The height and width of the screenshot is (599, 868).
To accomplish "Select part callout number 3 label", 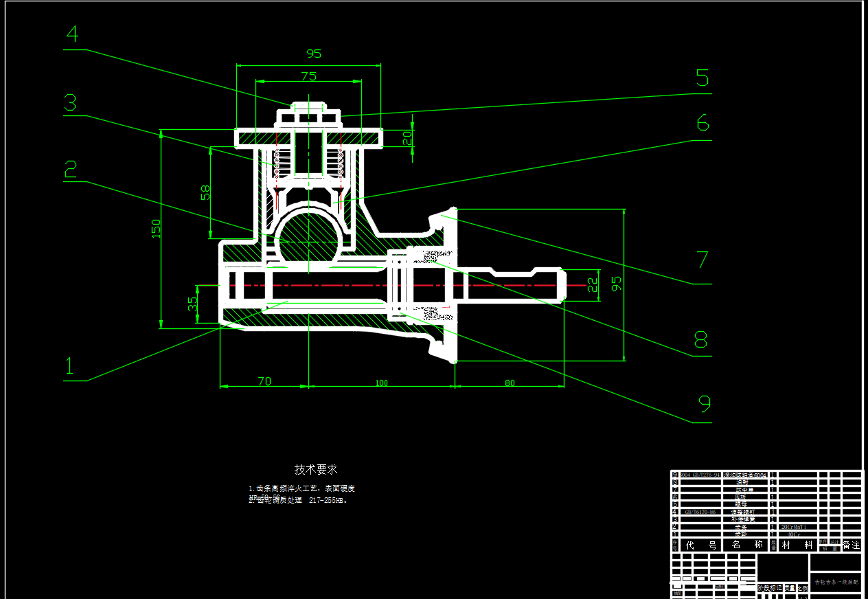I will 70,103.
